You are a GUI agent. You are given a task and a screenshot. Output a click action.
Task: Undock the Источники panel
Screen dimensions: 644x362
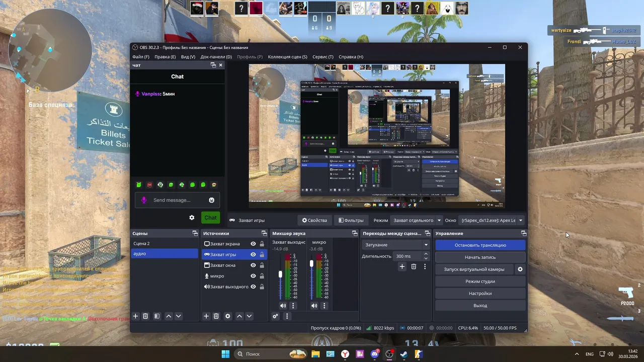pos(264,233)
